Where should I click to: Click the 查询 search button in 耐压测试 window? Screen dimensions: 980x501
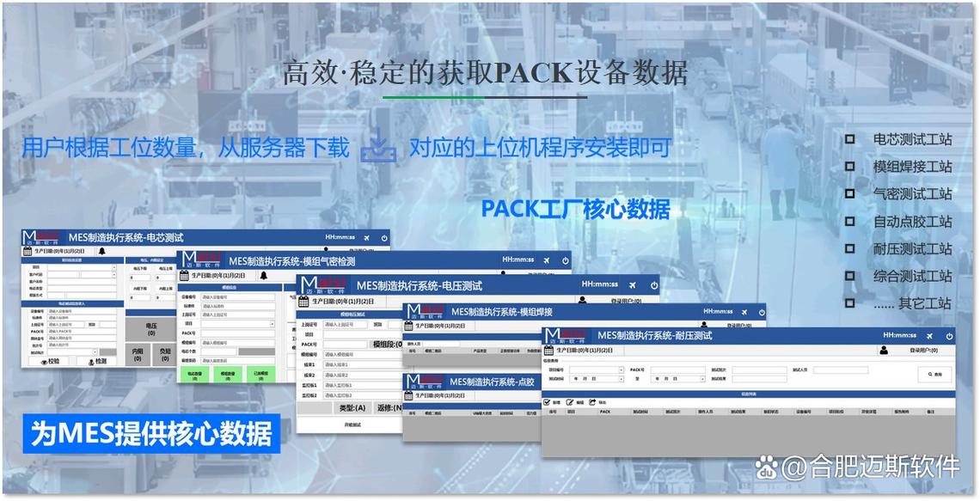(934, 374)
